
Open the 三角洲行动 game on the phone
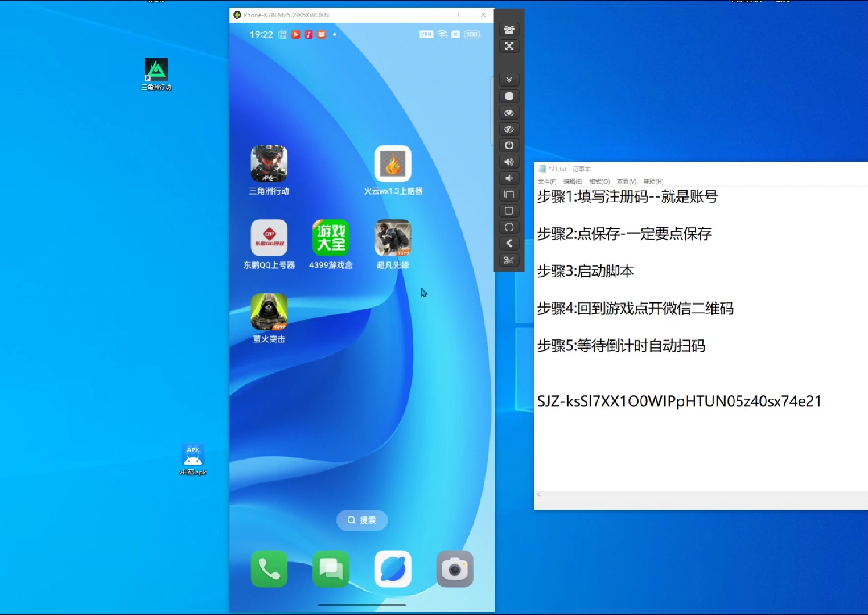[x=269, y=164]
